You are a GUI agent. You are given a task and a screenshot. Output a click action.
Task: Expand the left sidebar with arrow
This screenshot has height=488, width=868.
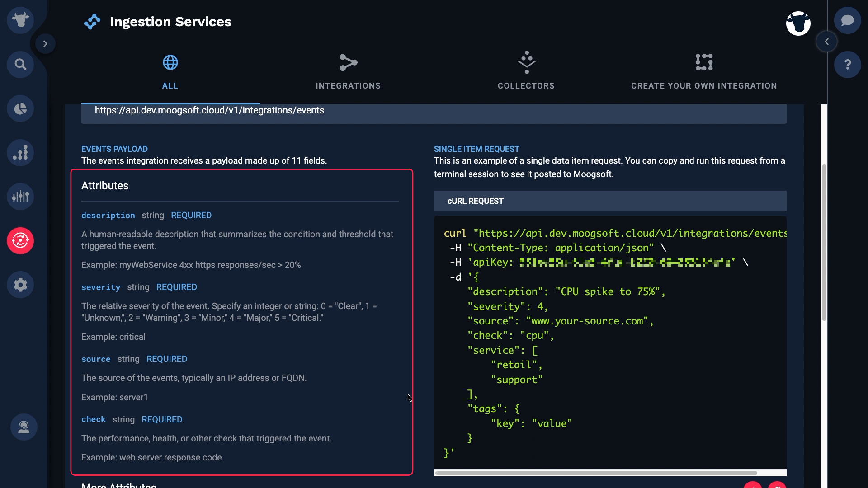pyautogui.click(x=45, y=44)
